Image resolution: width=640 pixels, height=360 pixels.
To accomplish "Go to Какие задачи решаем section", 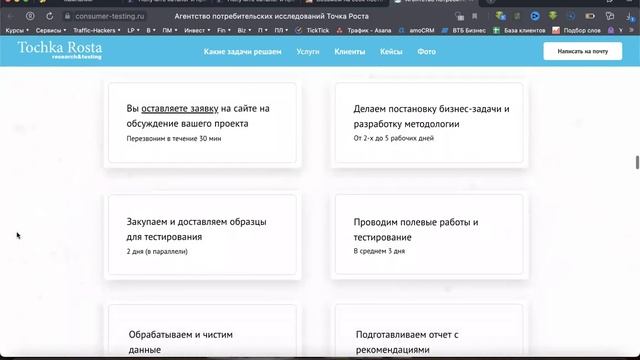I will click(242, 52).
